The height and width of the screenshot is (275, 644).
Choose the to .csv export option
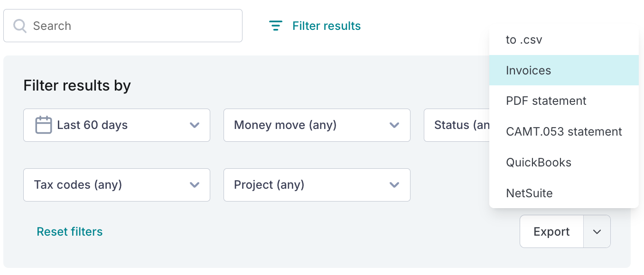524,40
